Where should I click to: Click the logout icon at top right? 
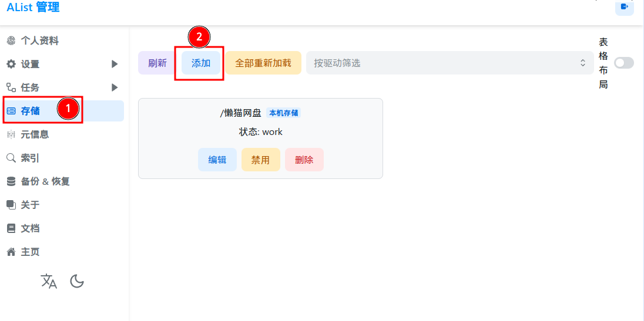pyautogui.click(x=624, y=7)
